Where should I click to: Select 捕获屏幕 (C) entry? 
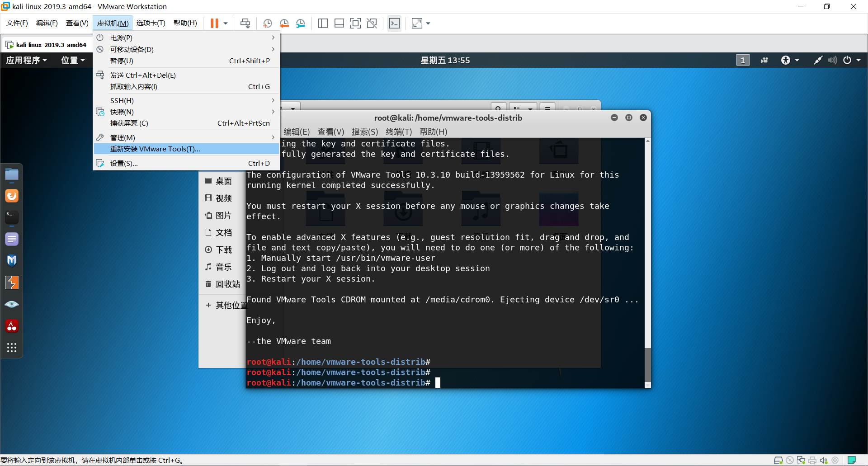[x=186, y=123]
